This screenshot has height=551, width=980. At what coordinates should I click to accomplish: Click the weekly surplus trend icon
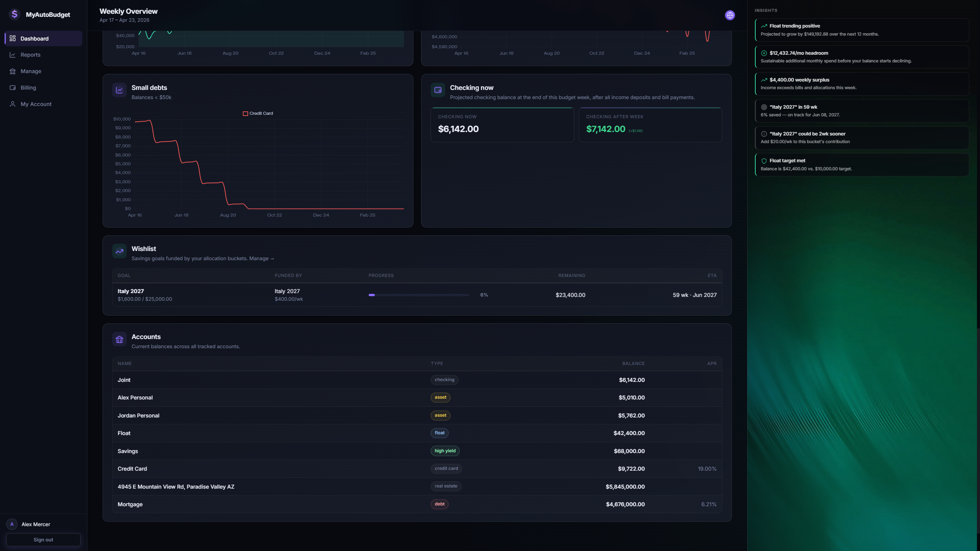(x=764, y=80)
